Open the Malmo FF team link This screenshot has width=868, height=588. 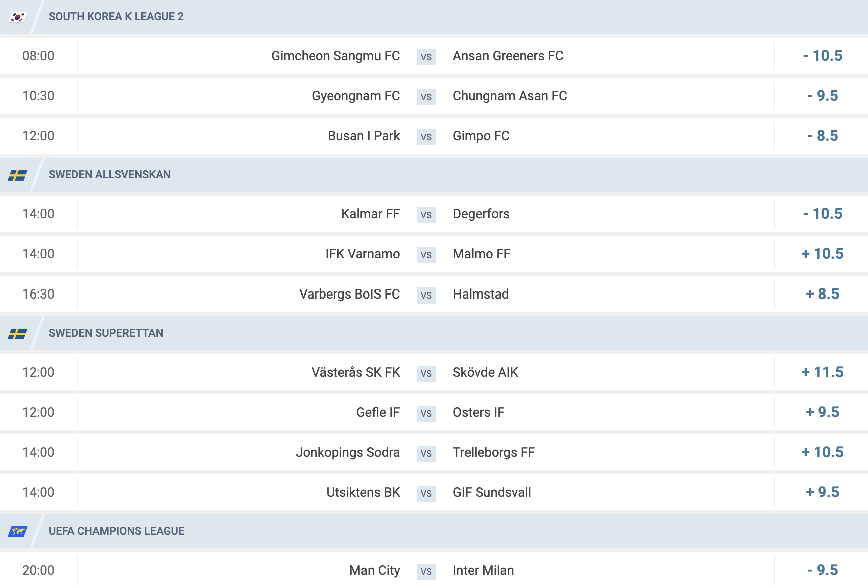[x=481, y=254]
